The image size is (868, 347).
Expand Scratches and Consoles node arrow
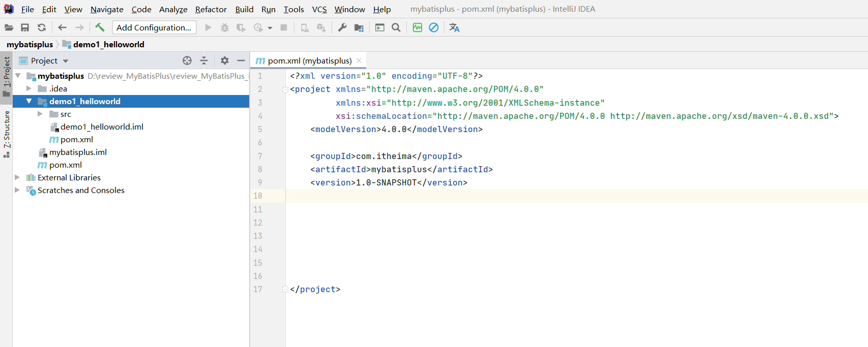[17, 190]
